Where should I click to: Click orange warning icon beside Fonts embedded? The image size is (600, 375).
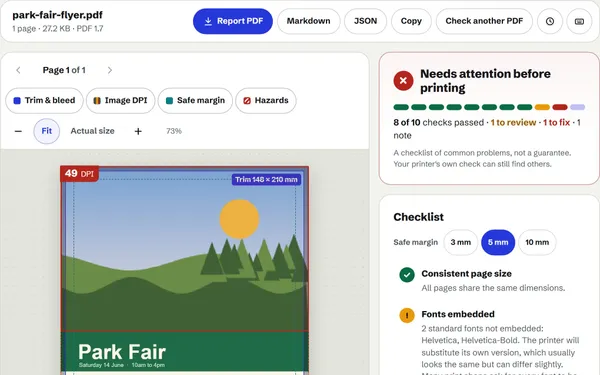407,316
